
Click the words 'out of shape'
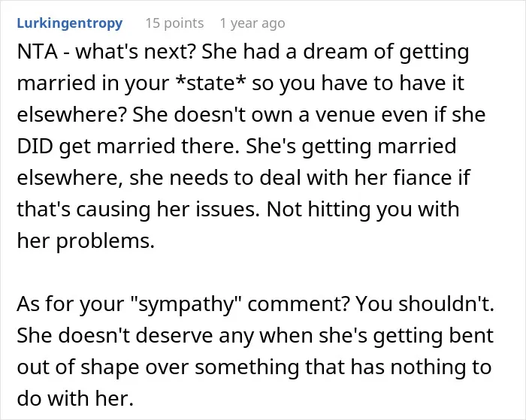78,367
